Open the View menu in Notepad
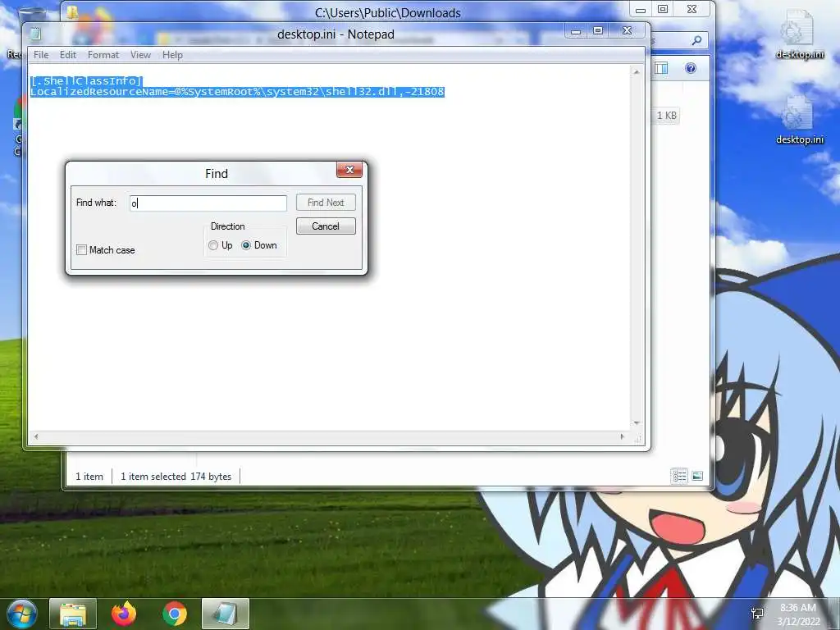Screen dimensions: 840x630 pyautogui.click(x=140, y=55)
